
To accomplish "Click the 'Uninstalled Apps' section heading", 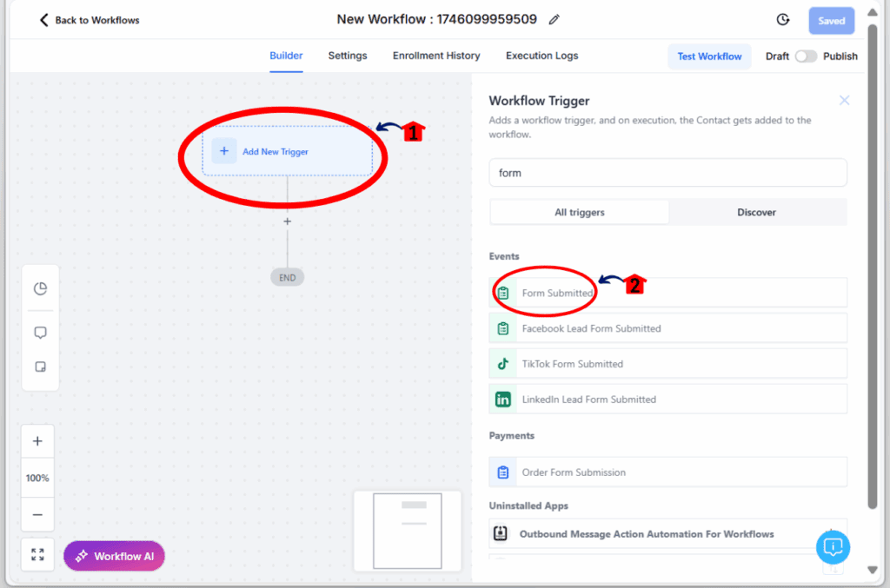I will coord(528,505).
